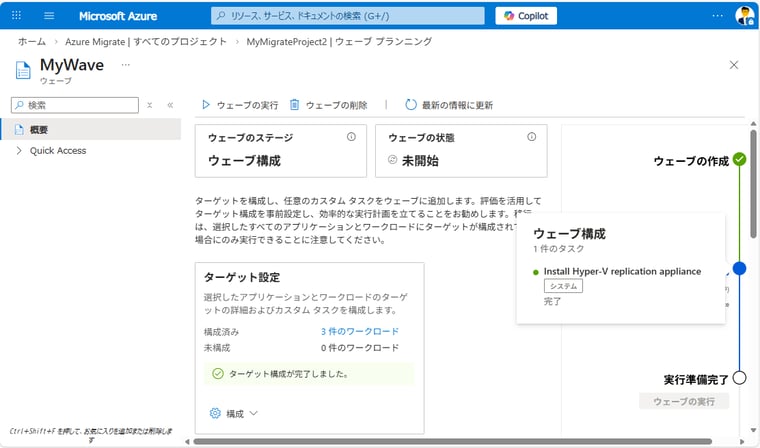Refresh with 最新の情報に更新
This screenshot has width=760, height=448.
[449, 105]
